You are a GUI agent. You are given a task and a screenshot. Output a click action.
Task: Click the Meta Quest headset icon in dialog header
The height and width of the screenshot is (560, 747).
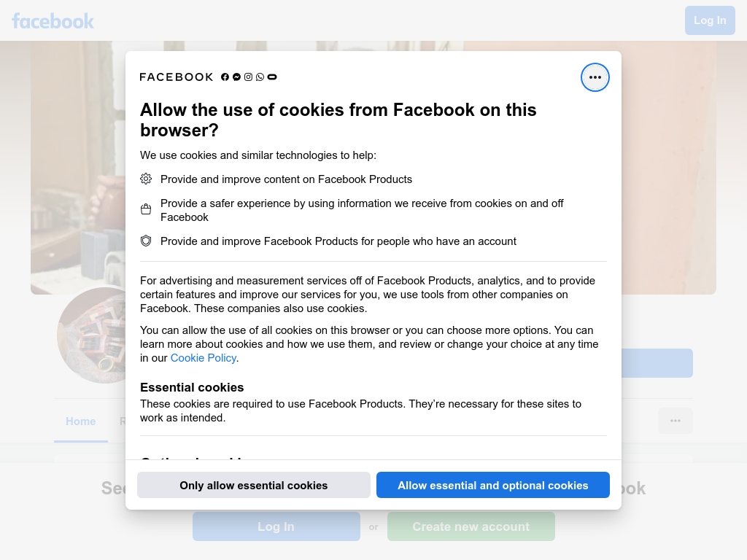tap(272, 77)
